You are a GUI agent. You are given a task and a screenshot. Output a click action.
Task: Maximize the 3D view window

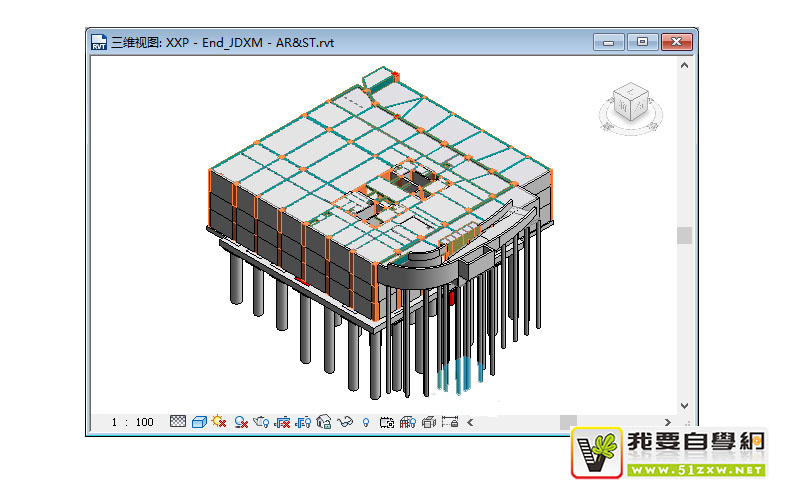tap(642, 42)
